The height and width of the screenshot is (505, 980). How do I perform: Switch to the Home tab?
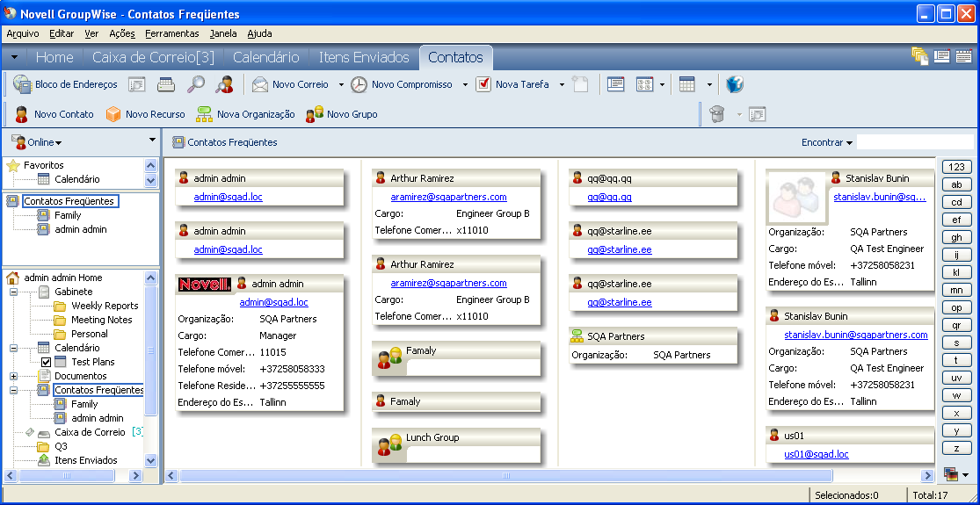(54, 57)
